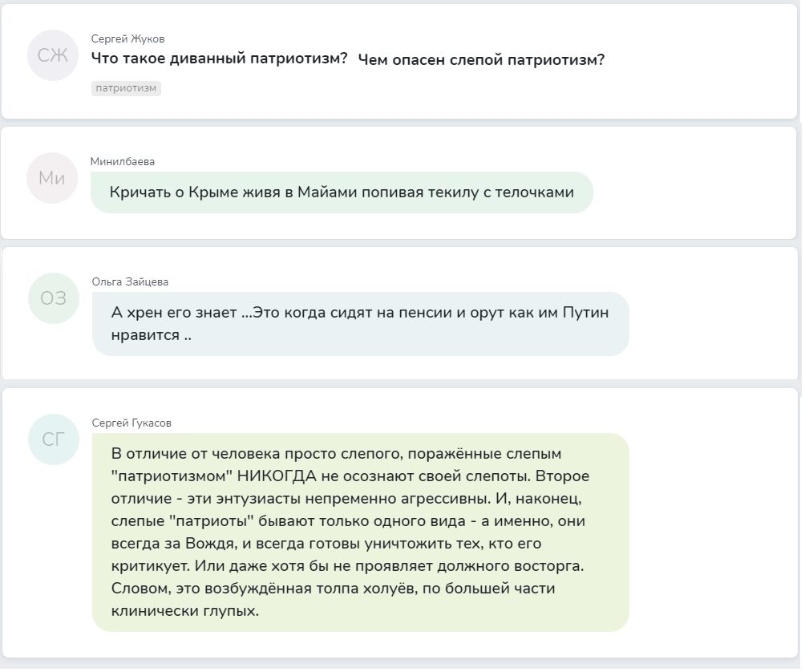Viewport: 805px width, 672px height.
Task: Select Минилбаева's answer bubble about Крым
Action: tap(342, 192)
